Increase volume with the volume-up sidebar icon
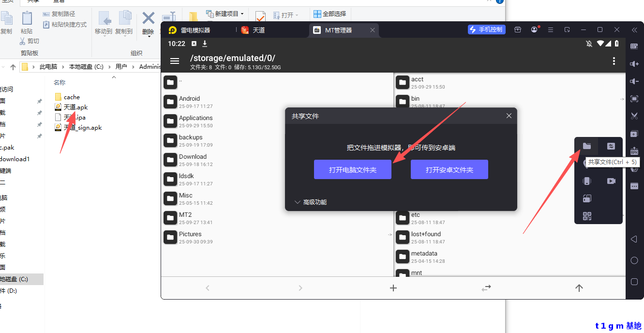The width and height of the screenshot is (644, 333). 634,63
